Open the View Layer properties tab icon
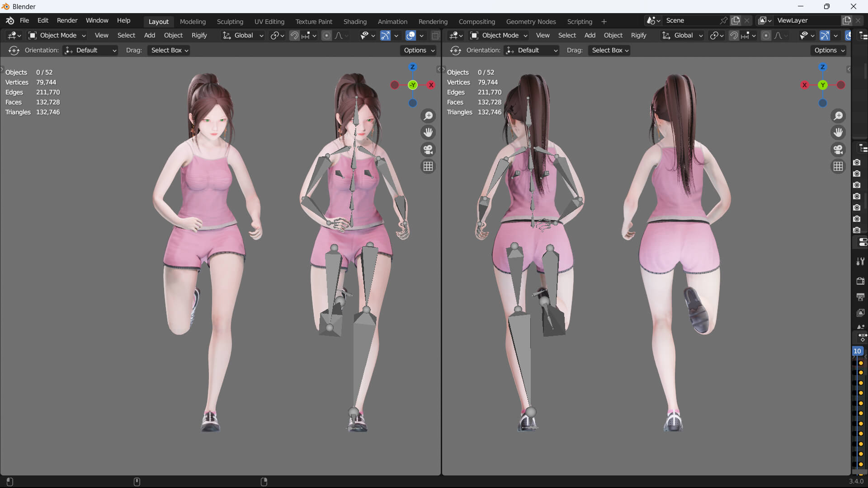This screenshot has width=868, height=488. pyautogui.click(x=860, y=313)
